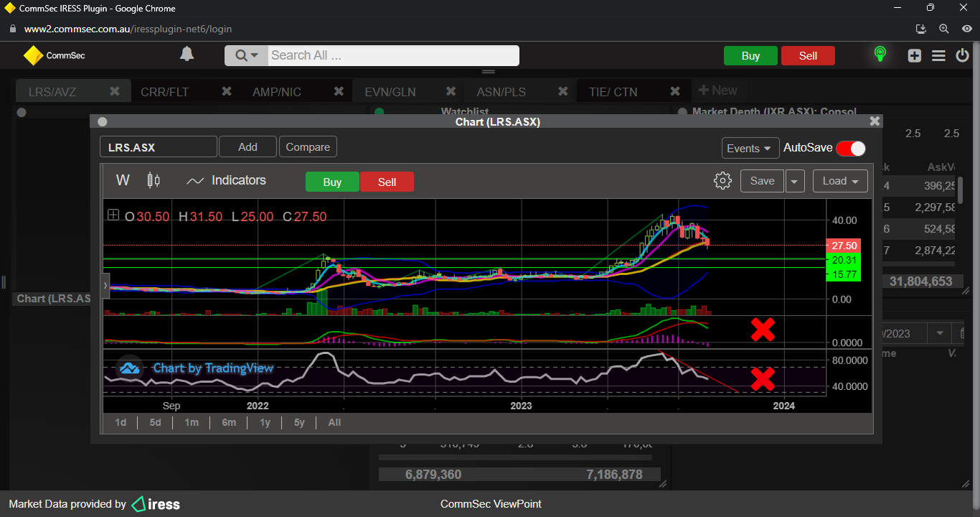Click the add widget plus icon
Viewport: 980px width, 517px height.
[914, 55]
